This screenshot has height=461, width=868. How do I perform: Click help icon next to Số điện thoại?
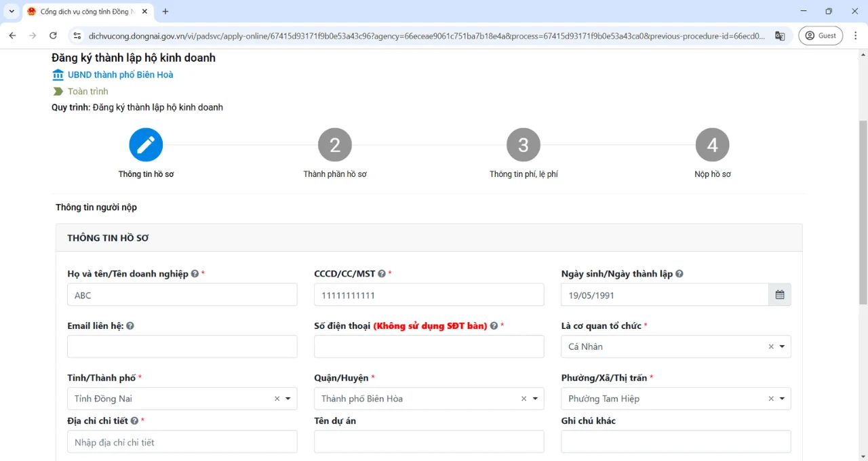(494, 326)
